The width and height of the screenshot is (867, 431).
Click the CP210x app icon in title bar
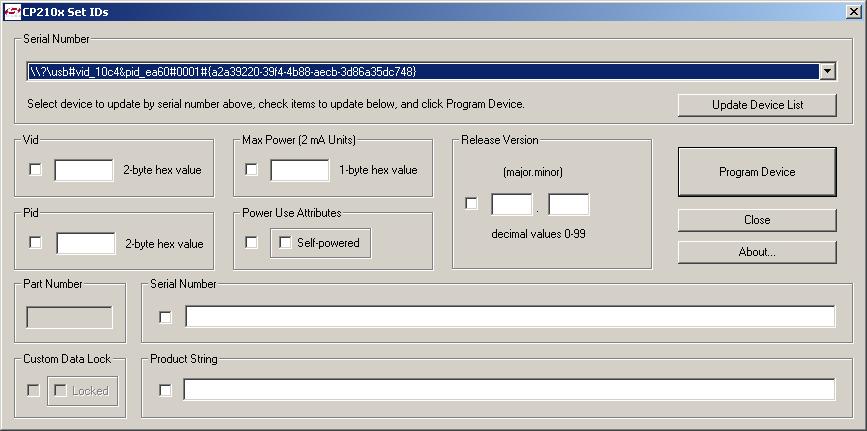12,12
